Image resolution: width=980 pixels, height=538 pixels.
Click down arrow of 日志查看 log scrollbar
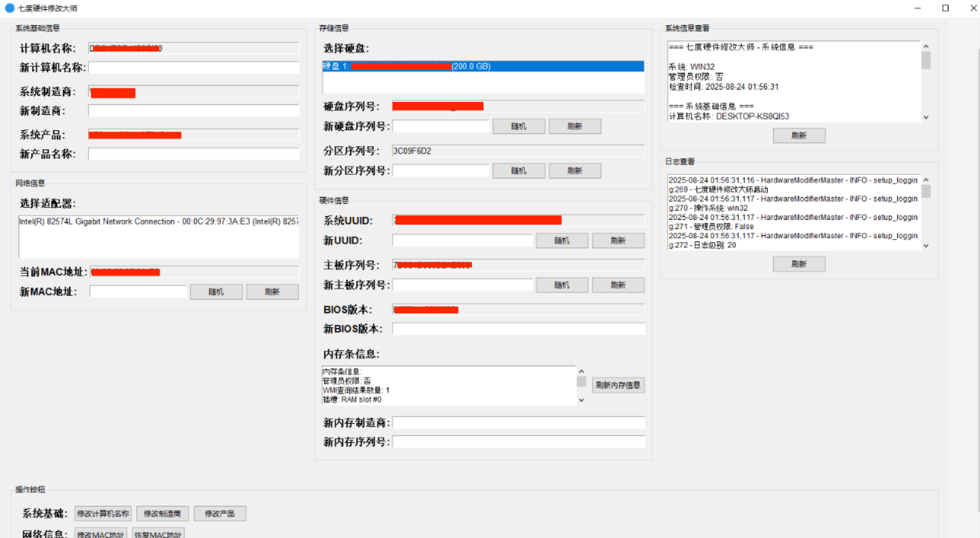926,246
